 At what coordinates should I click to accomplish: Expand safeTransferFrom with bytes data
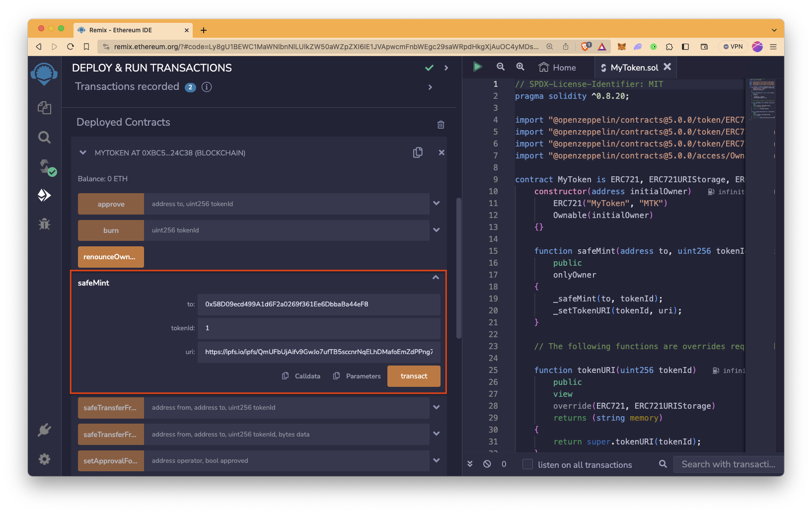point(437,434)
